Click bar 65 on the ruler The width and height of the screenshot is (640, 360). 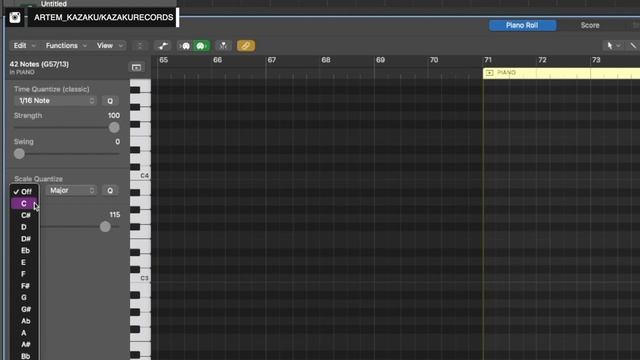point(164,60)
